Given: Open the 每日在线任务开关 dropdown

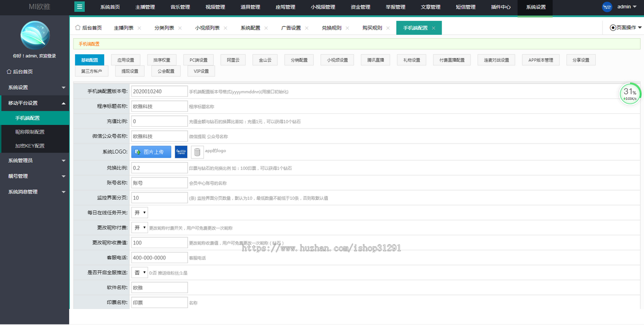Looking at the screenshot, I should tap(140, 213).
